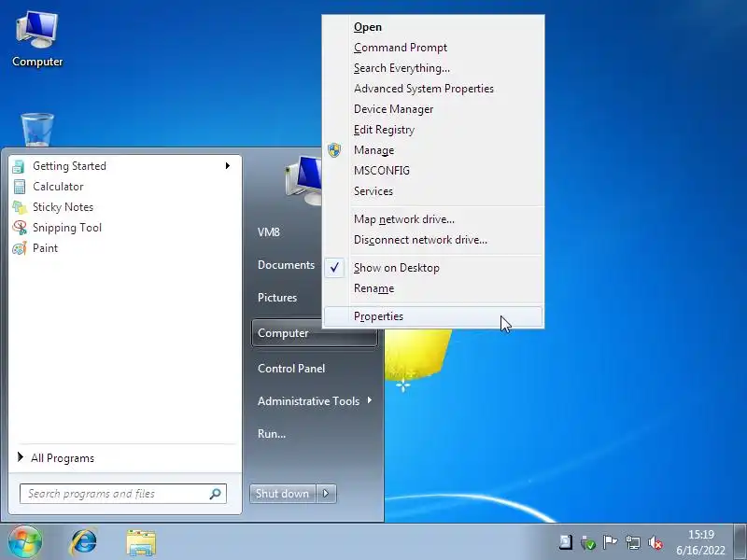Choose Open from the context menu
Viewport: 747px width, 560px height.
click(x=433, y=27)
